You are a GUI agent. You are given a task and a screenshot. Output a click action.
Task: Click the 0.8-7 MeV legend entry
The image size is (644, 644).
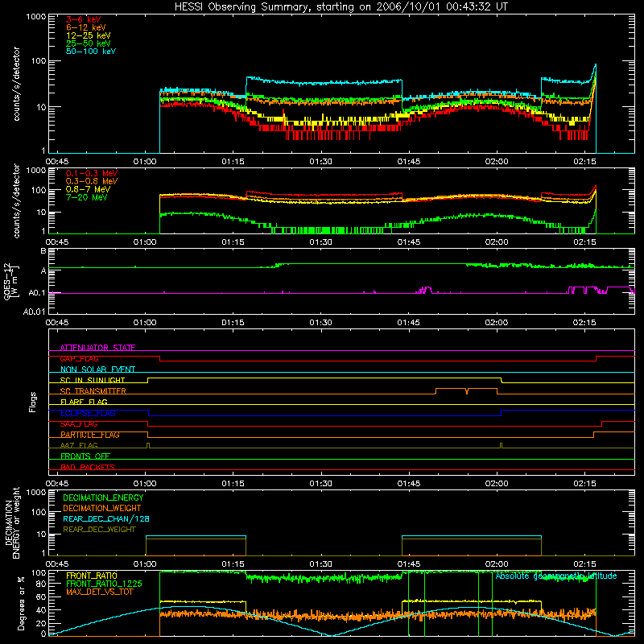(x=88, y=189)
